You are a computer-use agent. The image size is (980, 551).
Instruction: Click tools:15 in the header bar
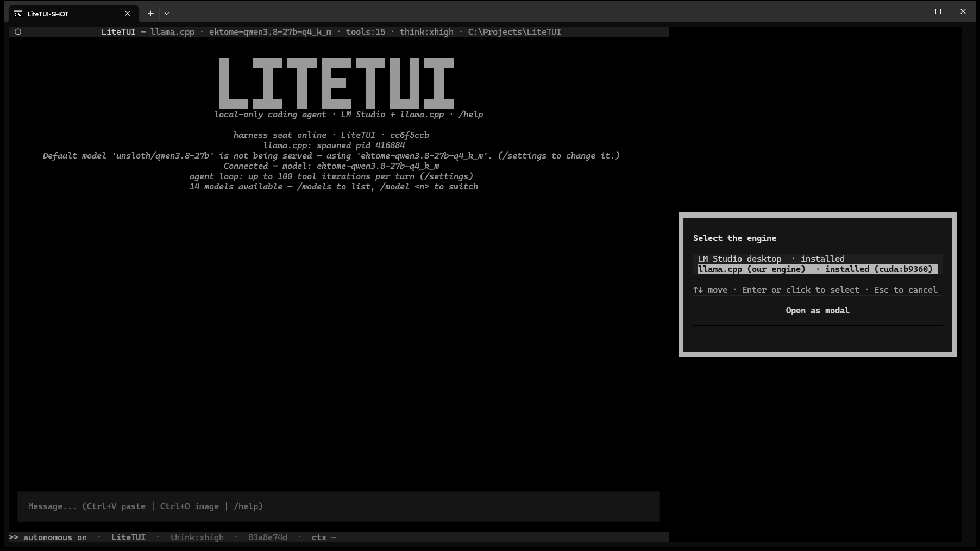click(x=366, y=32)
